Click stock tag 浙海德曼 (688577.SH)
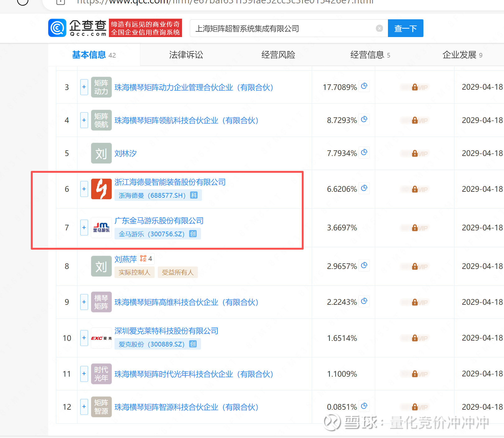 [x=158, y=195]
